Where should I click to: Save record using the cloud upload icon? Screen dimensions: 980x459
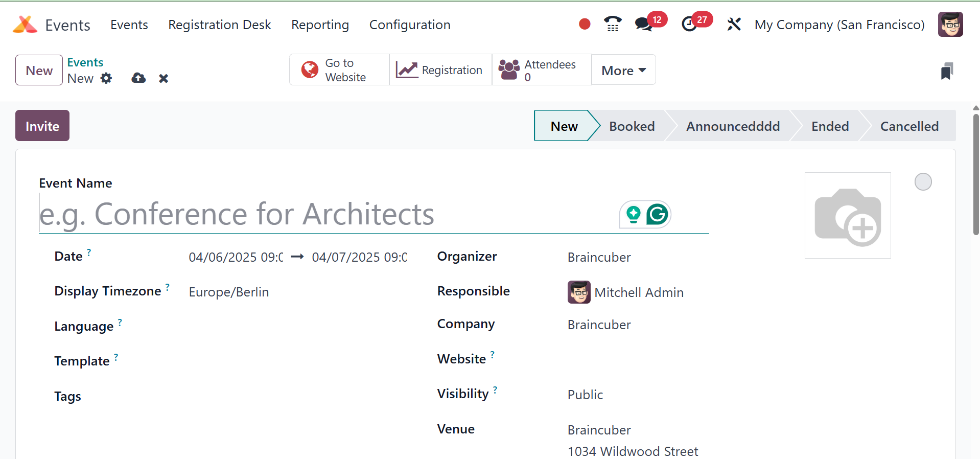[x=138, y=78]
